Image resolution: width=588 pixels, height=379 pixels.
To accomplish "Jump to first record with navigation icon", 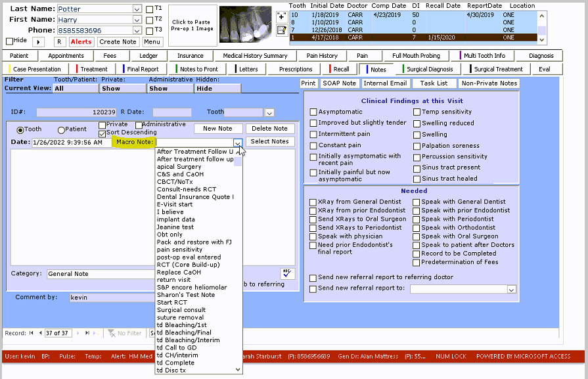I will (30, 333).
